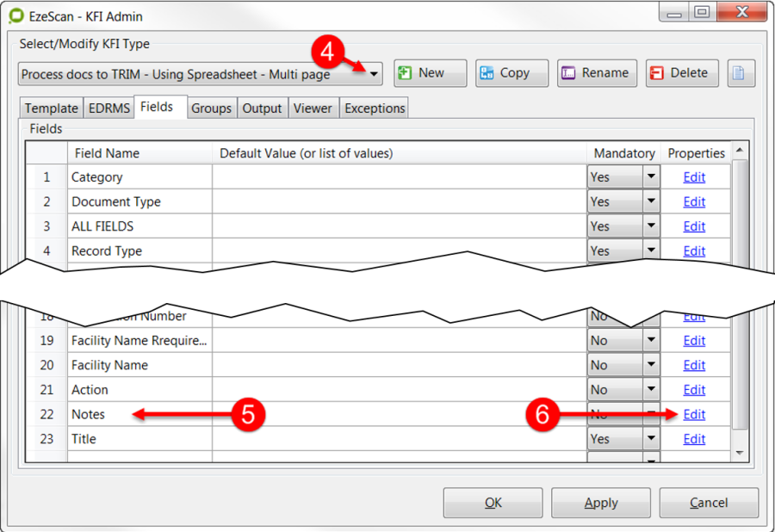The width and height of the screenshot is (775, 532).
Task: Open the KFI Type selection dropdown
Action: coord(374,75)
